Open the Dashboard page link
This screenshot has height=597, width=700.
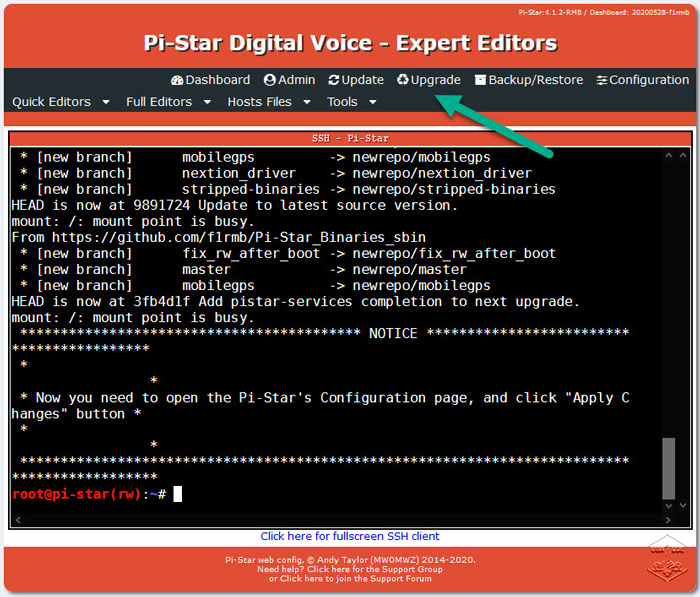tap(210, 80)
